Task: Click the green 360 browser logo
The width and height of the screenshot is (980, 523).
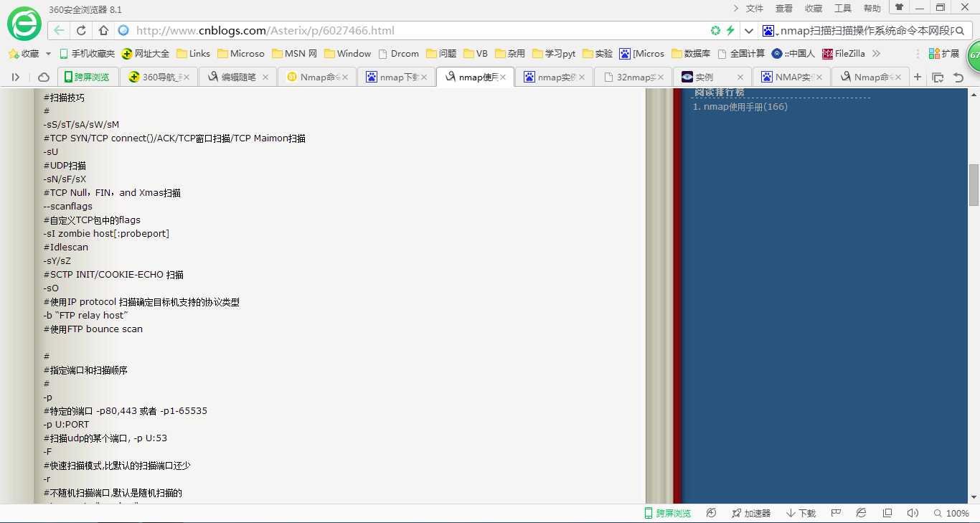Action: point(24,24)
